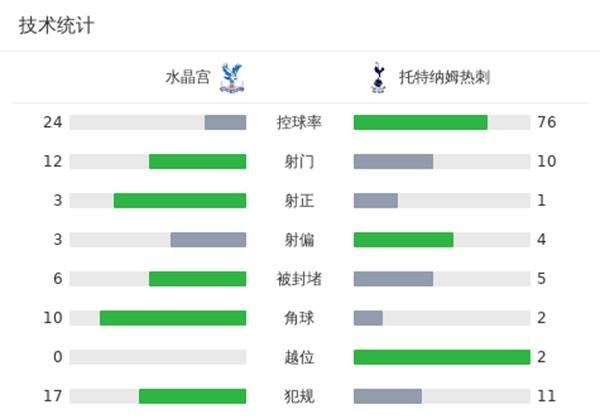600x419 pixels.
Task: Select the 射正 stat label
Action: (x=299, y=200)
